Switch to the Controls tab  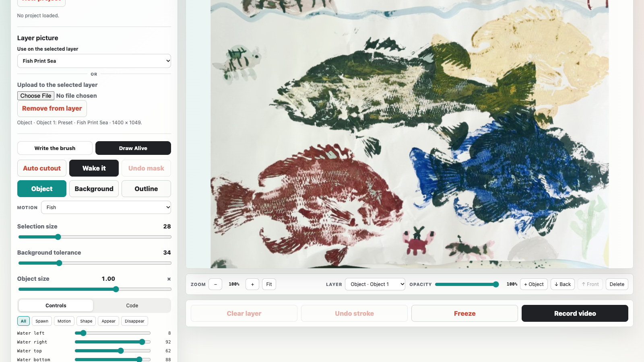(x=56, y=306)
